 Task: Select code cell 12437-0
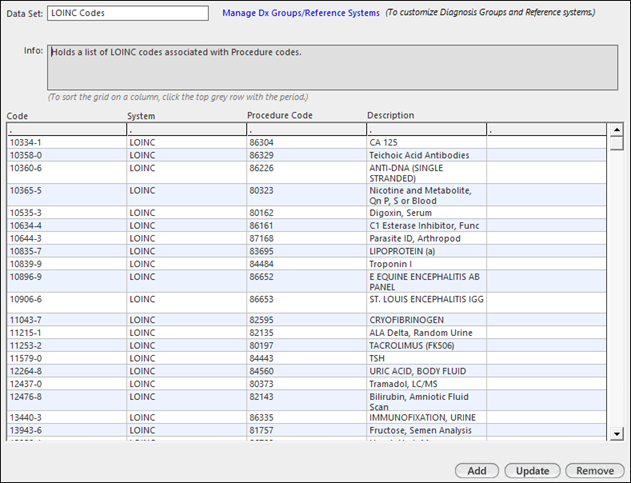point(66,384)
